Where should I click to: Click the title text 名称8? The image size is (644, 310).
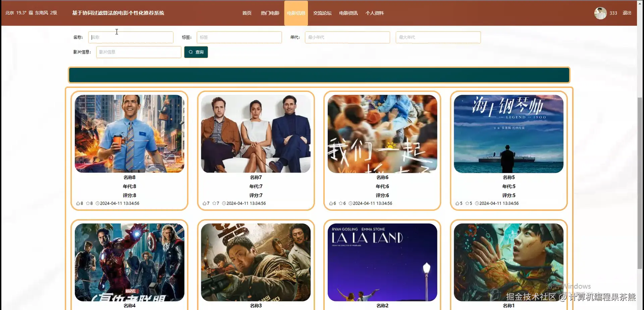pyautogui.click(x=129, y=177)
